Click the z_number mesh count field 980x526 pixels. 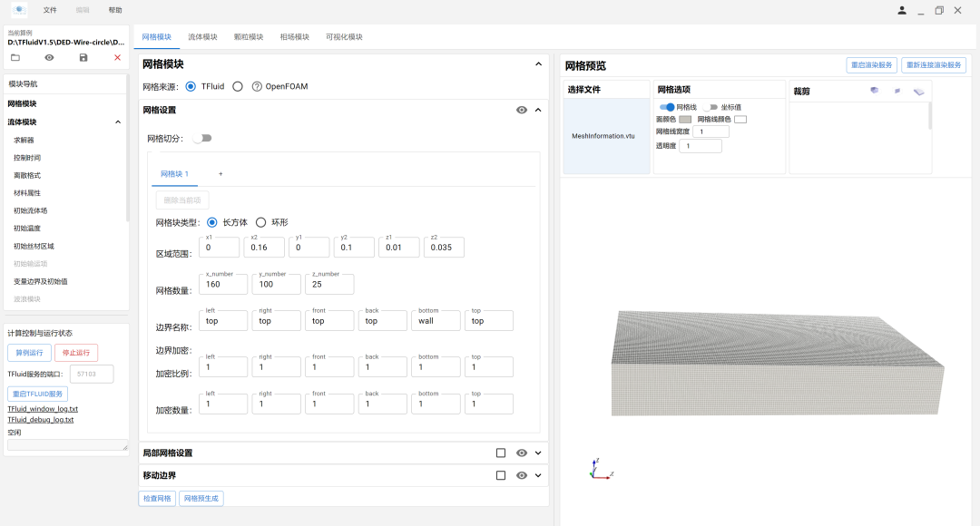point(329,284)
